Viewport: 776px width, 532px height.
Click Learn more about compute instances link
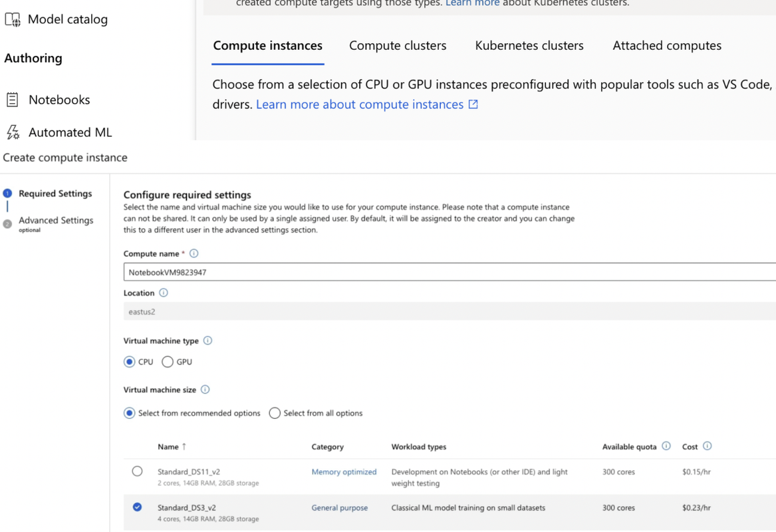tap(360, 104)
